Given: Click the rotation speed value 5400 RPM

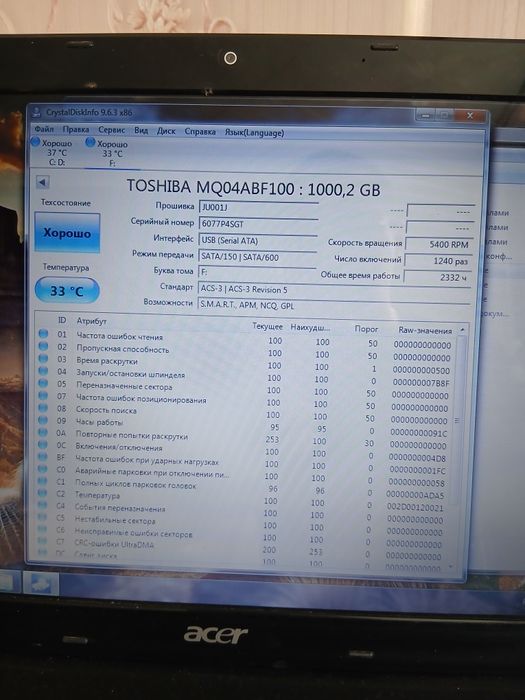Looking at the screenshot, I should point(438,244).
